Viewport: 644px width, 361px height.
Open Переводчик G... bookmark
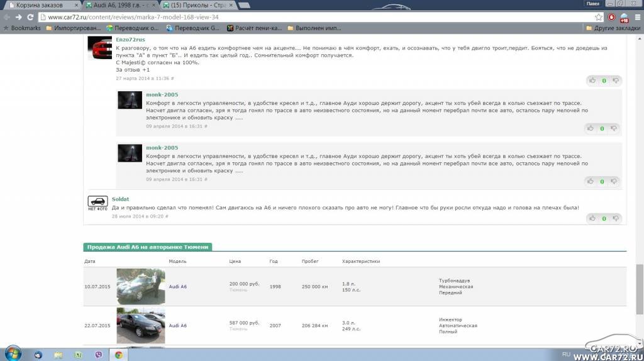(193, 28)
